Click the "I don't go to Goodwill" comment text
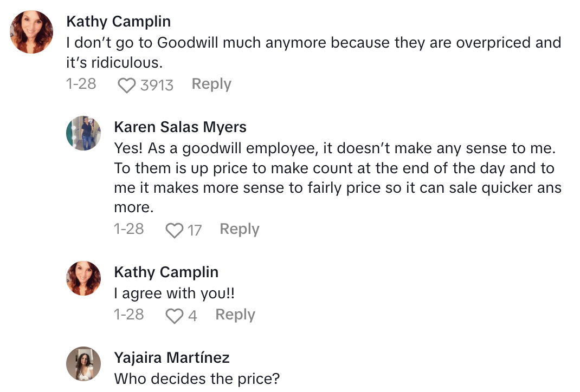Screen dimensions: 580x392 tap(313, 52)
